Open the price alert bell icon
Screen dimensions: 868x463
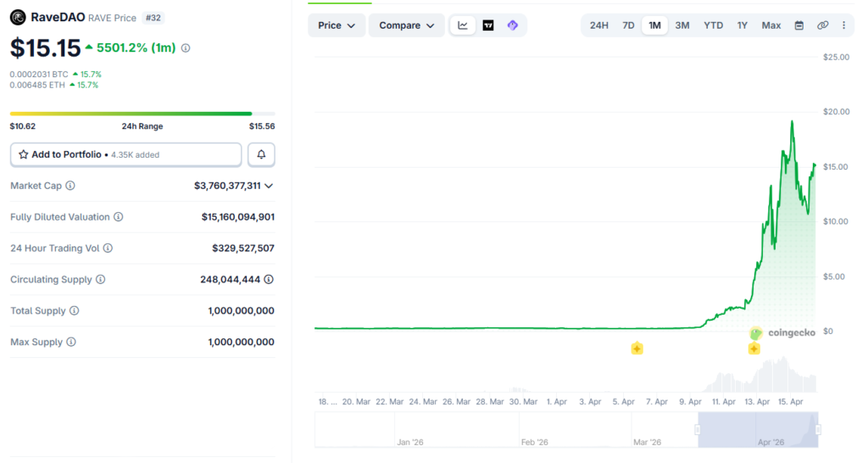(x=261, y=154)
